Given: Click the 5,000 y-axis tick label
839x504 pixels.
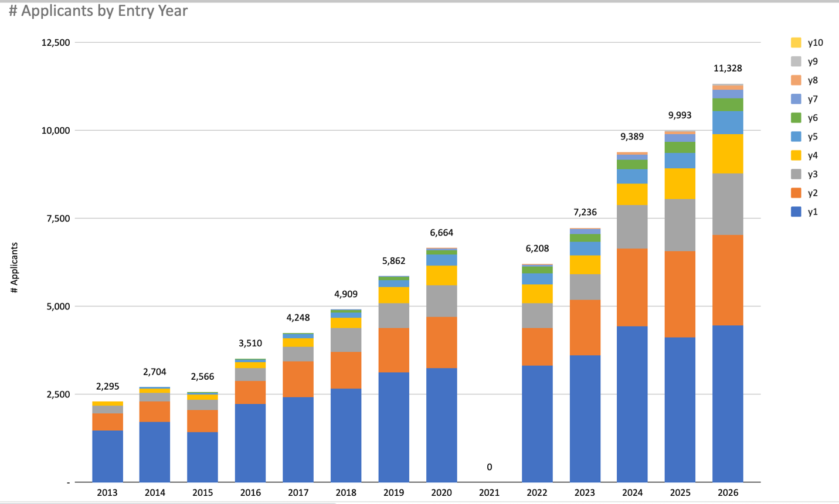Looking at the screenshot, I should coord(58,307).
